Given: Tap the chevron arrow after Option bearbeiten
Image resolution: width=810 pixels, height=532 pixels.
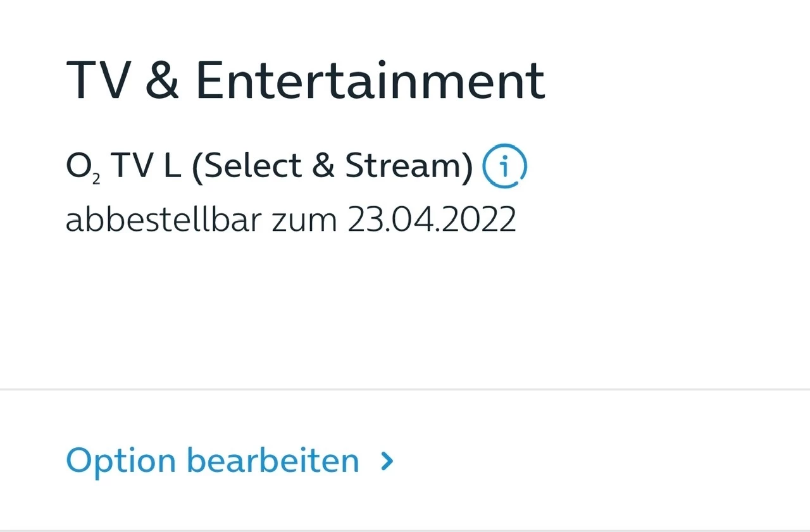Looking at the screenshot, I should click(387, 461).
